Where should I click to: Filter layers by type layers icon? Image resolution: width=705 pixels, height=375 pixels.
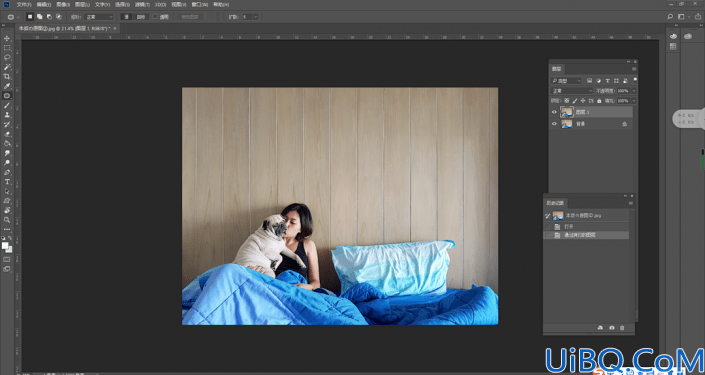(607, 81)
